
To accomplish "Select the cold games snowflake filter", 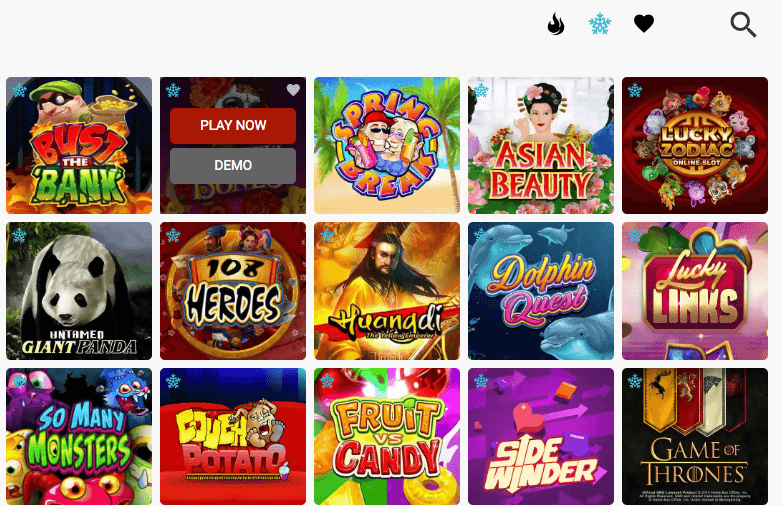I will click(599, 23).
